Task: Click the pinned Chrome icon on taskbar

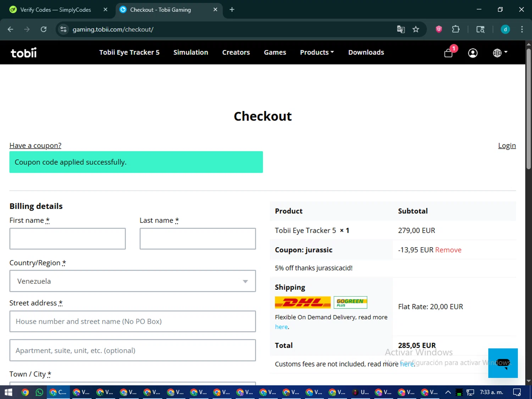Action: (25, 392)
